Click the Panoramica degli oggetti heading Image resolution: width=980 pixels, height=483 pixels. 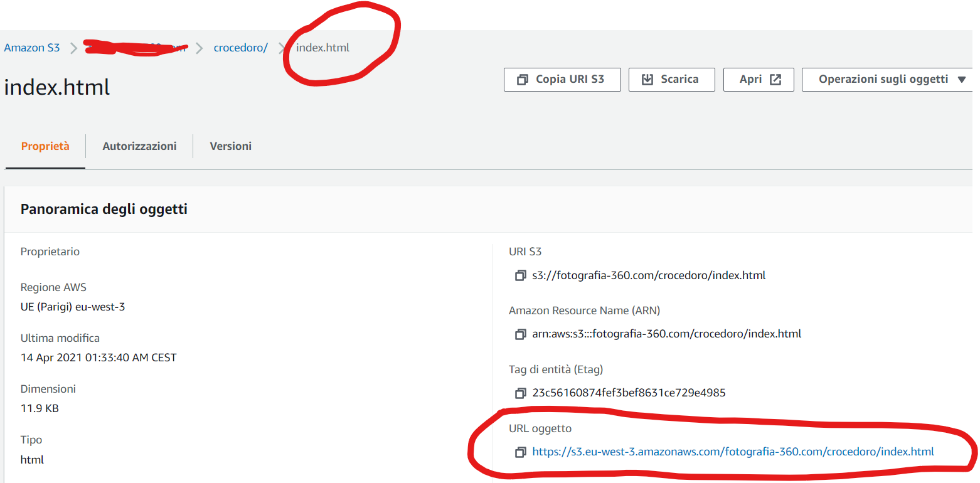click(104, 210)
